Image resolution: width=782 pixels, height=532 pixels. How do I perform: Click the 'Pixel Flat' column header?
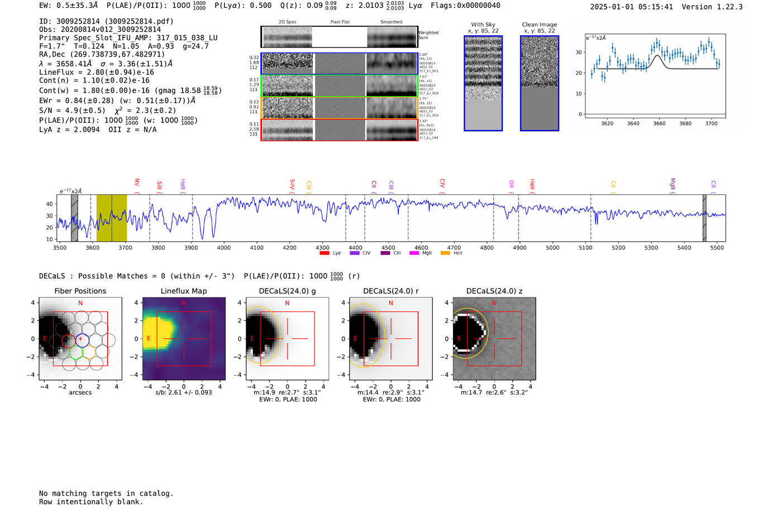[340, 22]
